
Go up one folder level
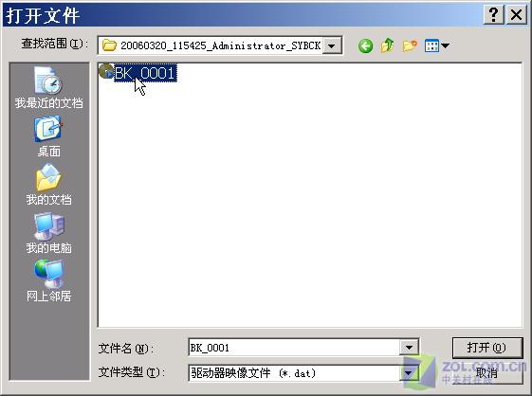pos(387,45)
